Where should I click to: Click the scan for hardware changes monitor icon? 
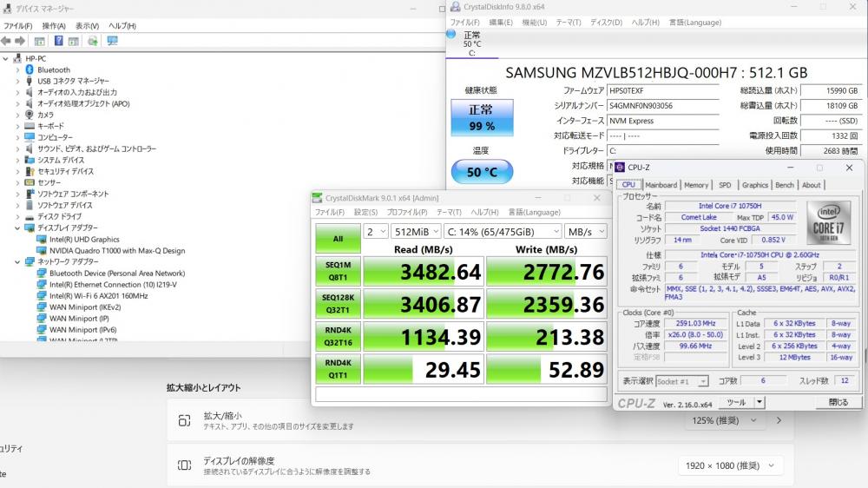point(112,41)
